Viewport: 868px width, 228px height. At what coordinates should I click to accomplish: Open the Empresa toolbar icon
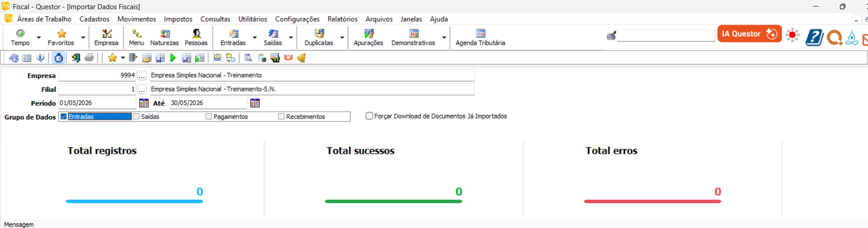tap(106, 37)
